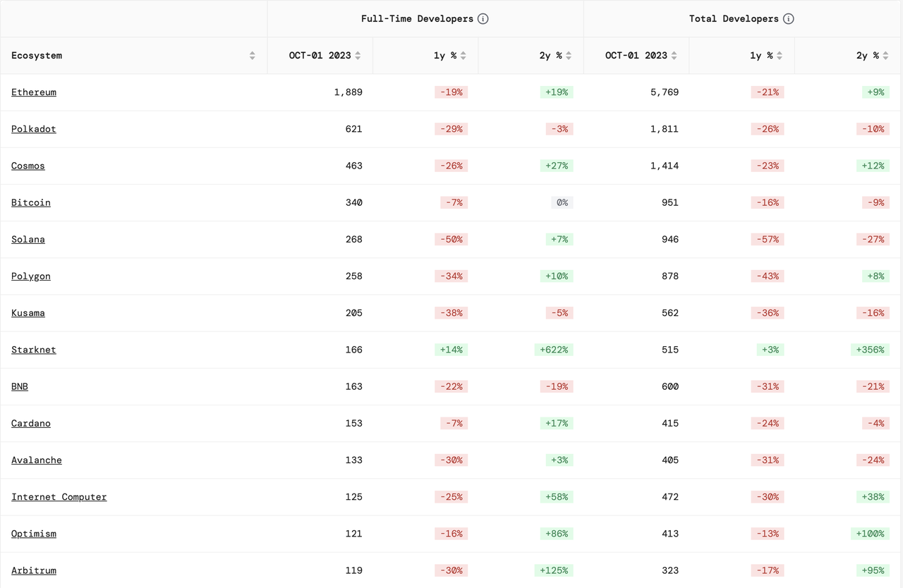Open the Polkadot ecosystem link

[34, 129]
